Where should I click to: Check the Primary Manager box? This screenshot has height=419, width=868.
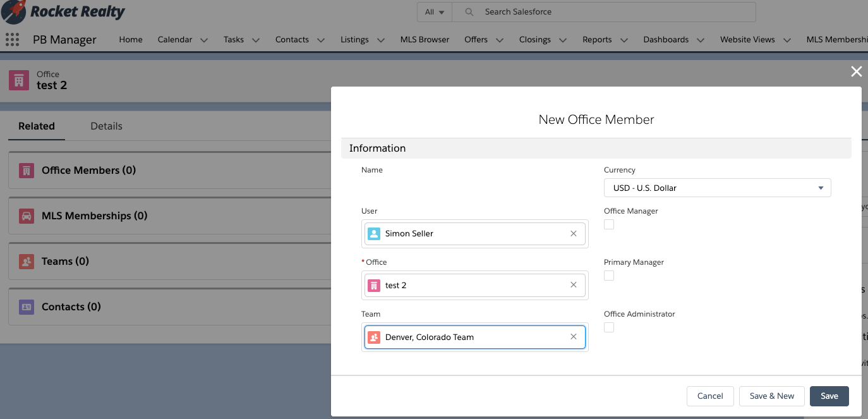pos(608,276)
